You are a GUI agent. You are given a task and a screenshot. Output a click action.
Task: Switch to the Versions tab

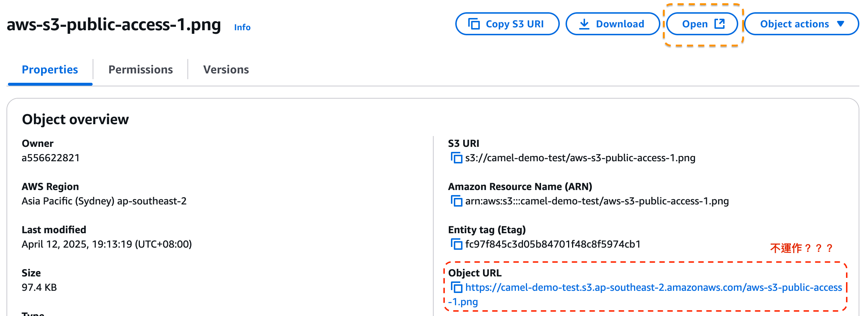pyautogui.click(x=226, y=69)
